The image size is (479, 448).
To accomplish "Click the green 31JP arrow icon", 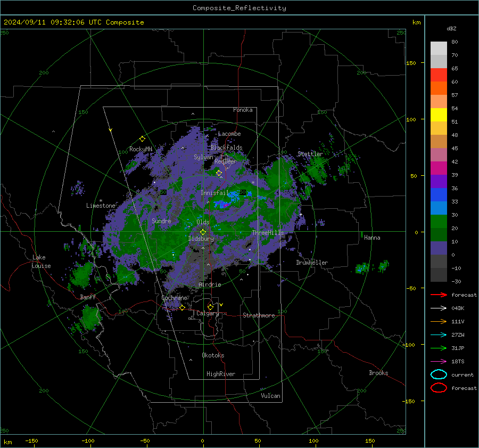I will click(x=439, y=348).
